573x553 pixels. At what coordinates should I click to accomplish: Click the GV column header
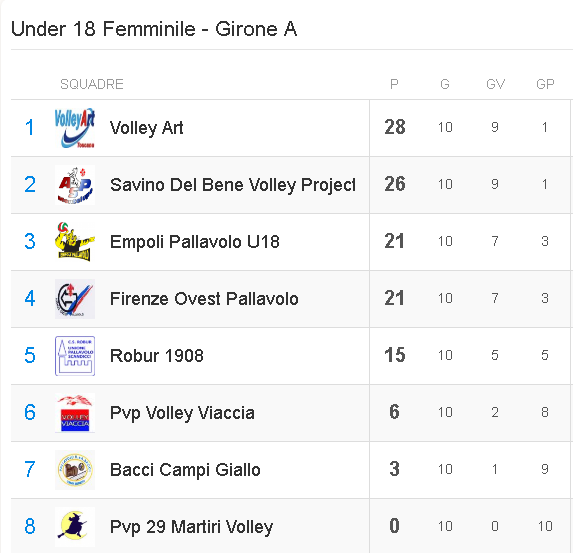pos(496,84)
